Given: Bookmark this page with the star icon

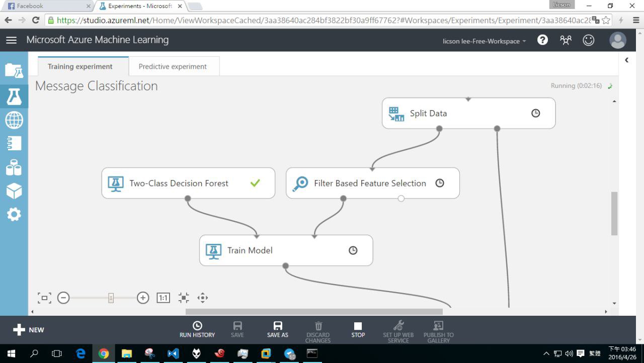Looking at the screenshot, I should point(606,20).
